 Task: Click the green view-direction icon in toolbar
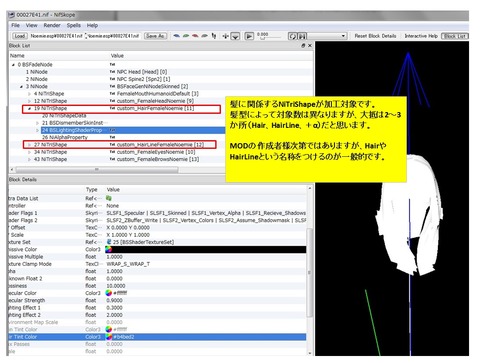pyautogui.click(x=186, y=36)
